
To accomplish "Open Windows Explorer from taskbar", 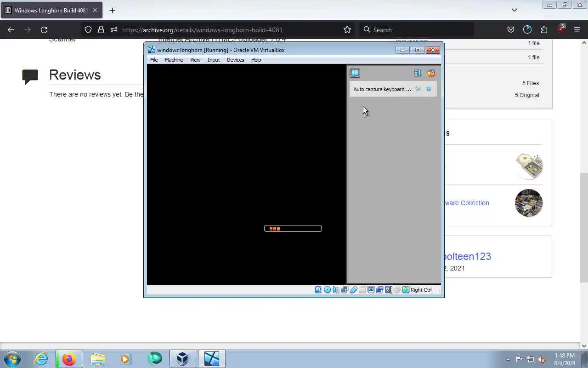I will tap(98, 359).
